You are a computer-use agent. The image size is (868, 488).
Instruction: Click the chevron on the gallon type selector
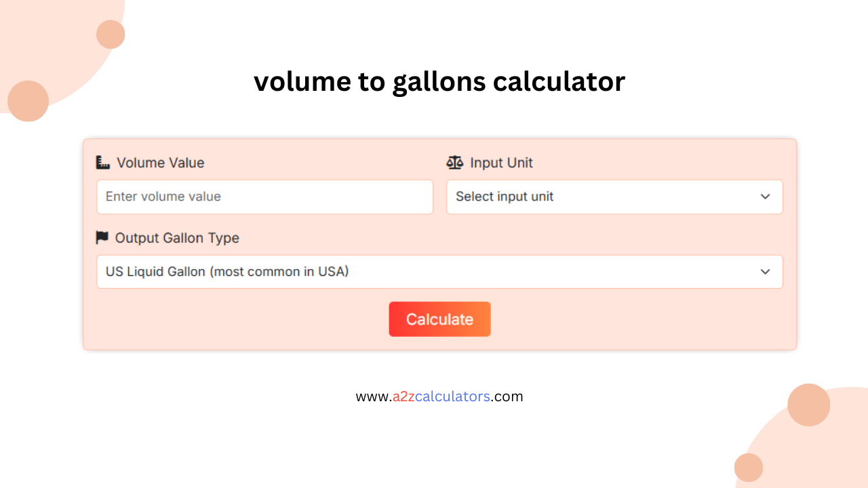tap(766, 271)
